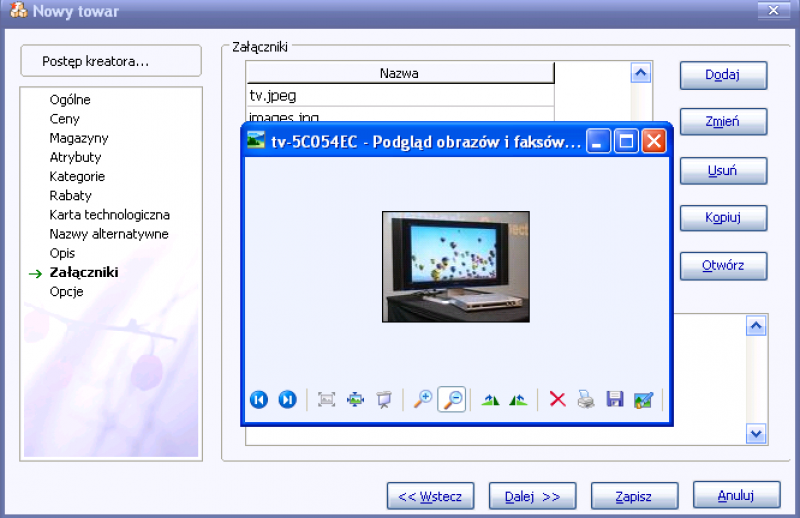This screenshot has width=800, height=518.
Task: Go back with Wstecz button
Action: [x=430, y=496]
